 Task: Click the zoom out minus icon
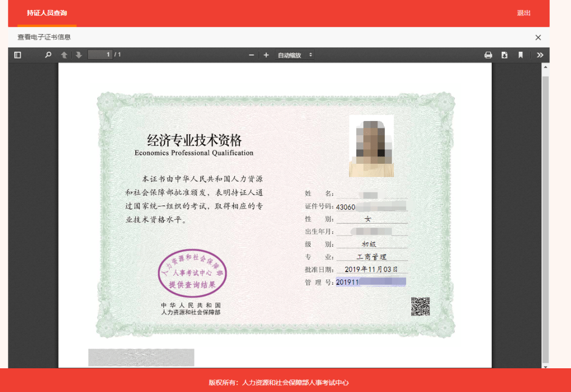pos(251,54)
